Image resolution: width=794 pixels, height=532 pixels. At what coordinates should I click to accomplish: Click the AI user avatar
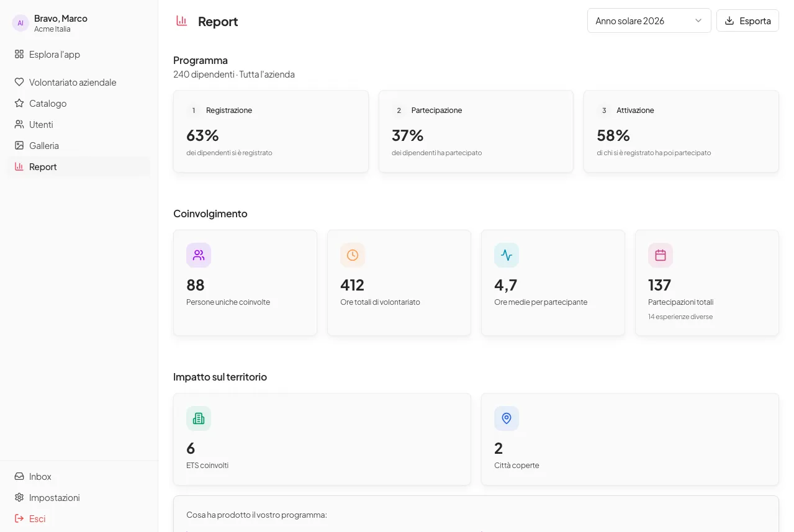[x=20, y=23]
